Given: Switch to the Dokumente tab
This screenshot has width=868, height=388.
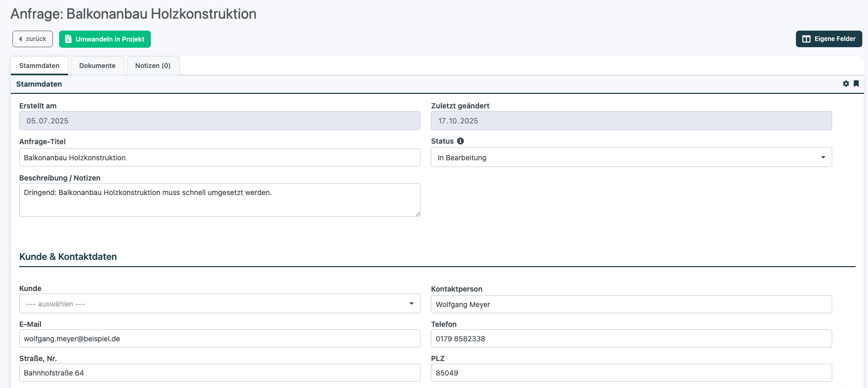Looking at the screenshot, I should click(97, 66).
